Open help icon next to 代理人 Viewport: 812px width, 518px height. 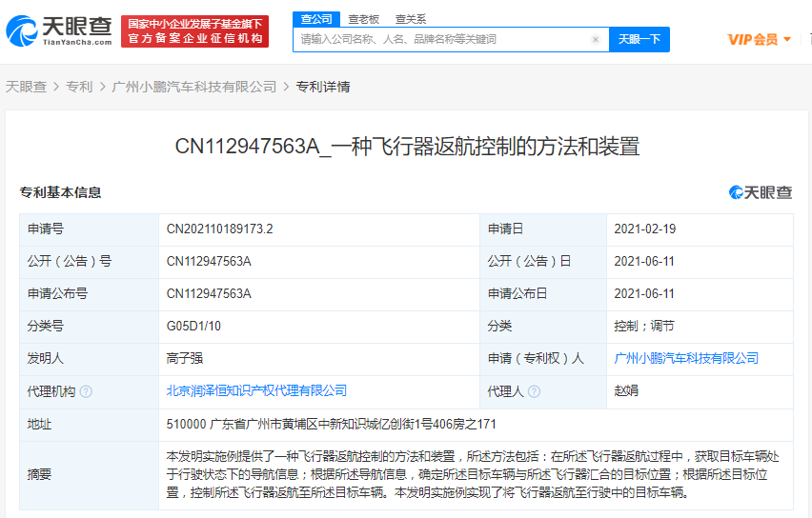click(534, 391)
